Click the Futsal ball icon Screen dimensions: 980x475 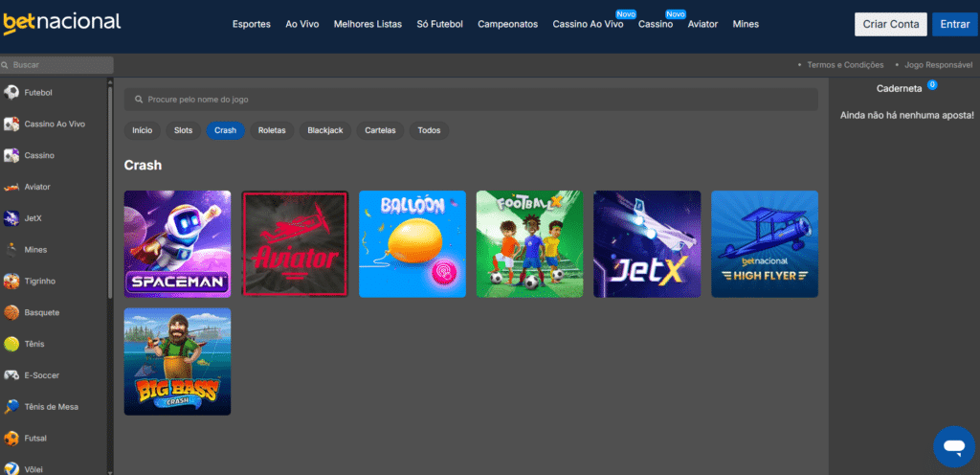pos(11,438)
